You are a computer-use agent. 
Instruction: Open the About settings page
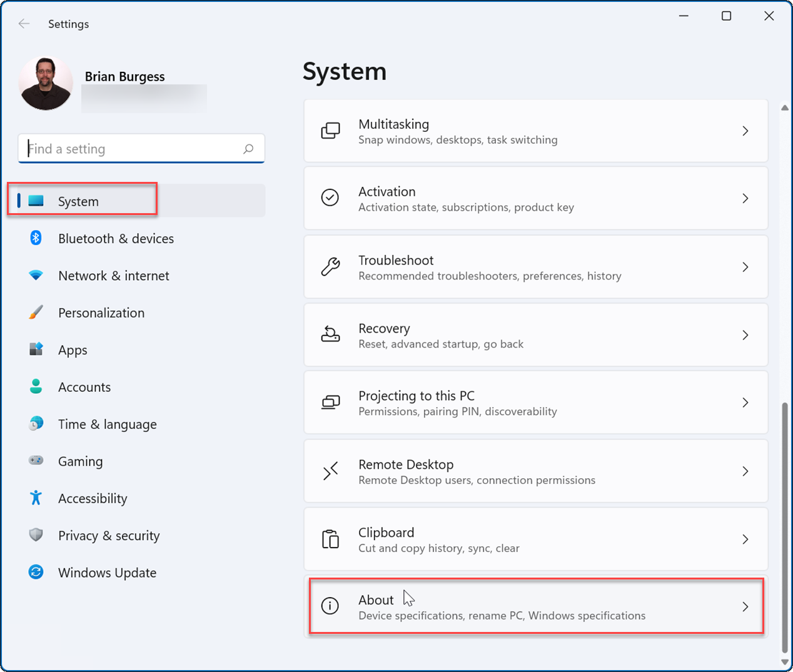(535, 606)
